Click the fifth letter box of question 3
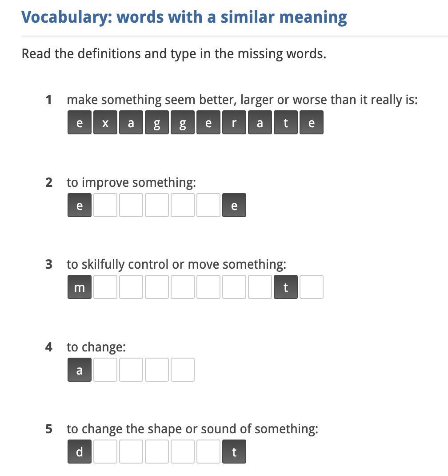This screenshot has width=448, height=476. tap(183, 287)
